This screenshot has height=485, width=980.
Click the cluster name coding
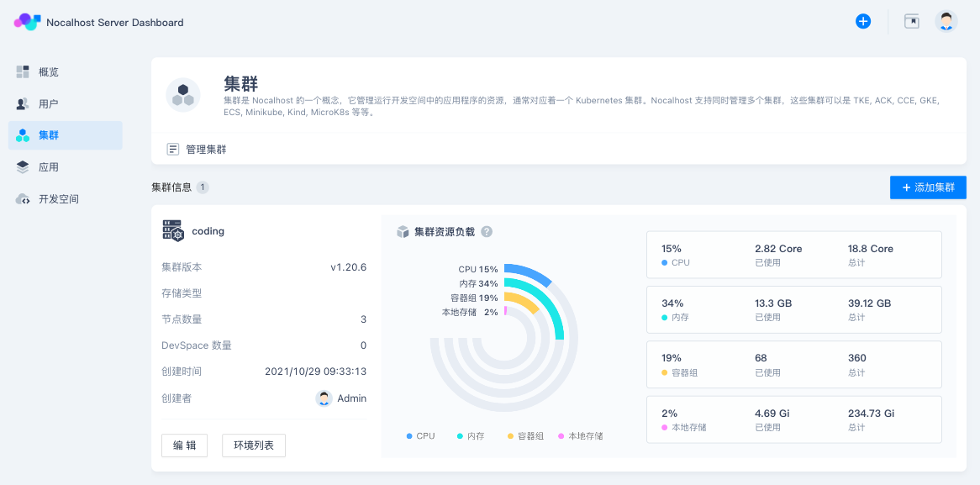[208, 231]
